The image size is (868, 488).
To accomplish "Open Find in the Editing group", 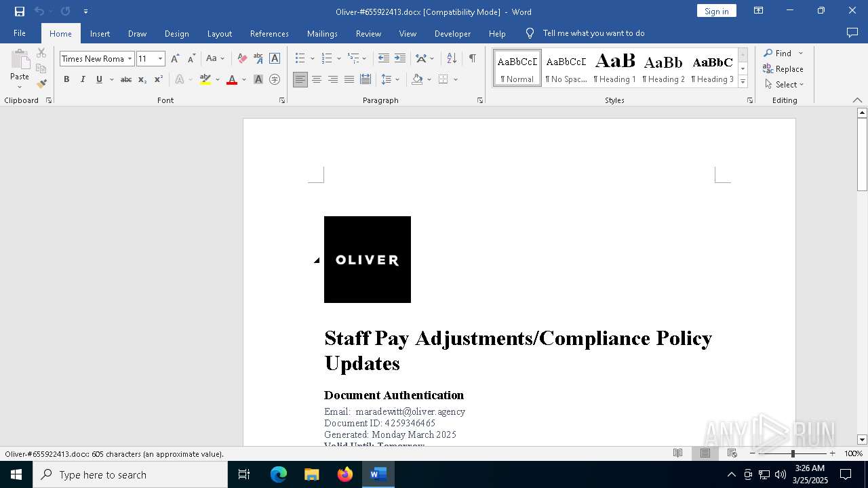I will pos(778,53).
